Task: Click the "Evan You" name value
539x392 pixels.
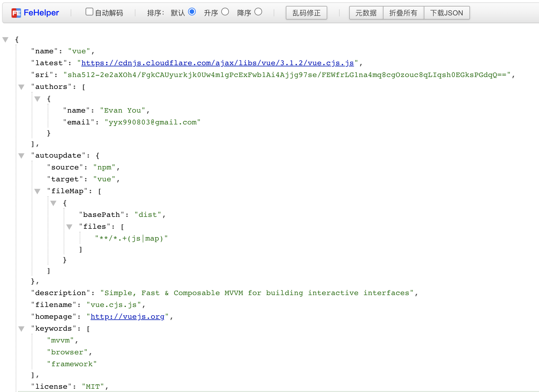Action: pyautogui.click(x=123, y=111)
